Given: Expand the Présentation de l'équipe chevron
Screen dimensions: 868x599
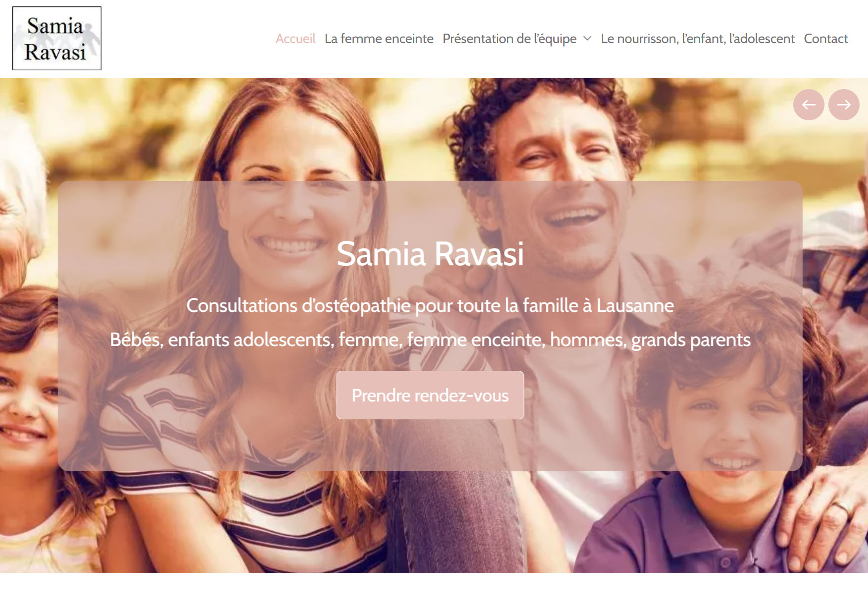Looking at the screenshot, I should click(x=587, y=39).
